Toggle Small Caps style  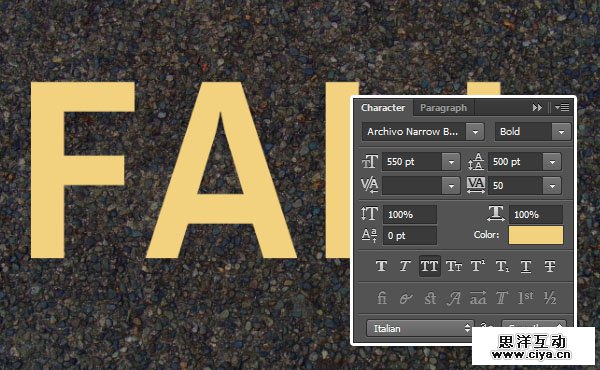454,266
